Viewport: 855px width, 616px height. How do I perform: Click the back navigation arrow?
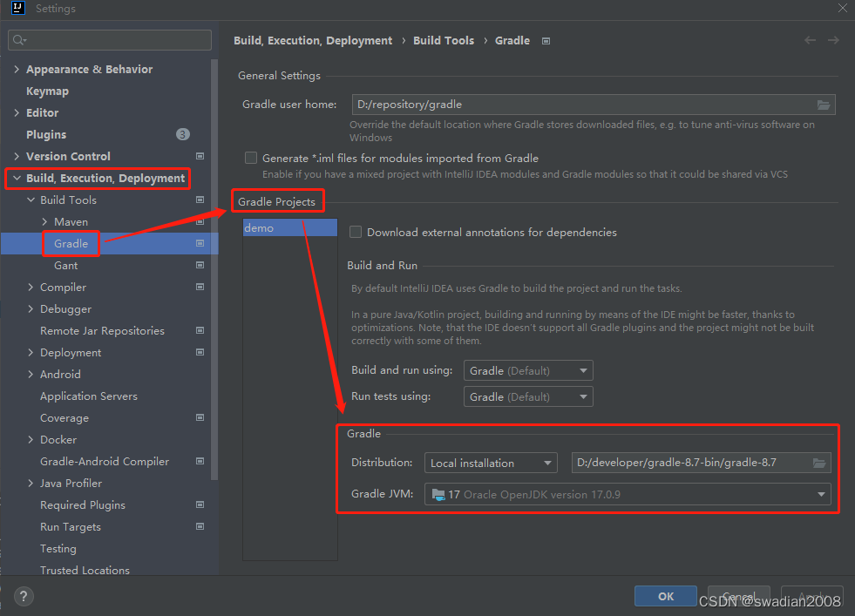(x=811, y=40)
